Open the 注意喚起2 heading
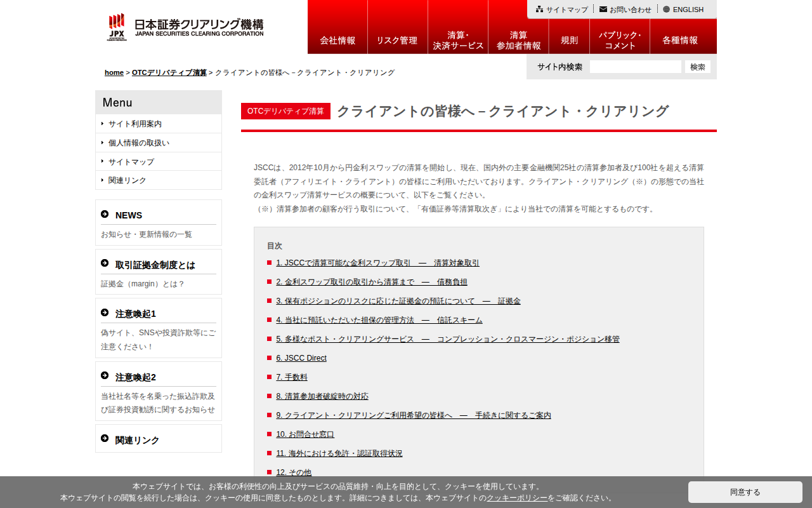This screenshot has height=508, width=812. [x=136, y=377]
